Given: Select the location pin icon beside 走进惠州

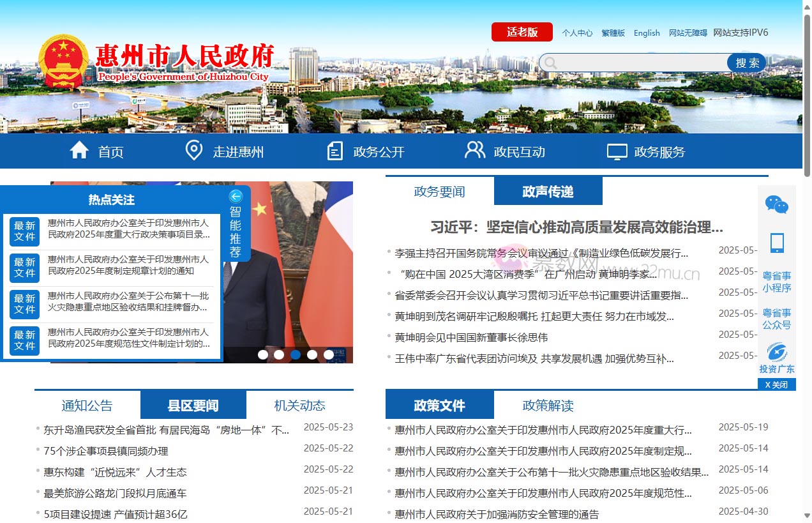Looking at the screenshot, I should tap(194, 150).
